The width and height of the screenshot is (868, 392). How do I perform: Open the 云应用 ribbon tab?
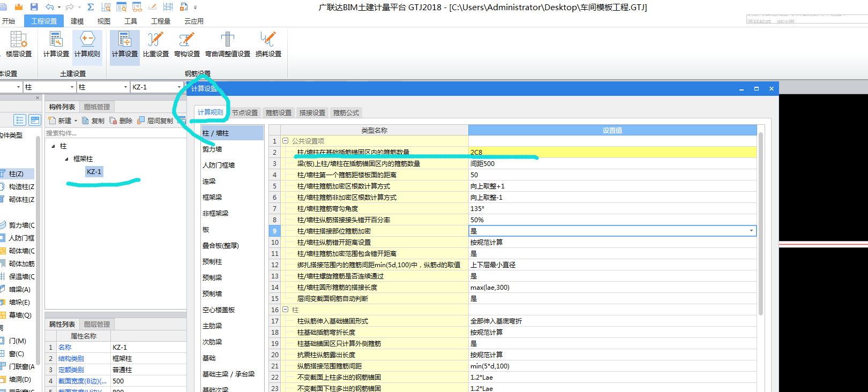(x=194, y=21)
